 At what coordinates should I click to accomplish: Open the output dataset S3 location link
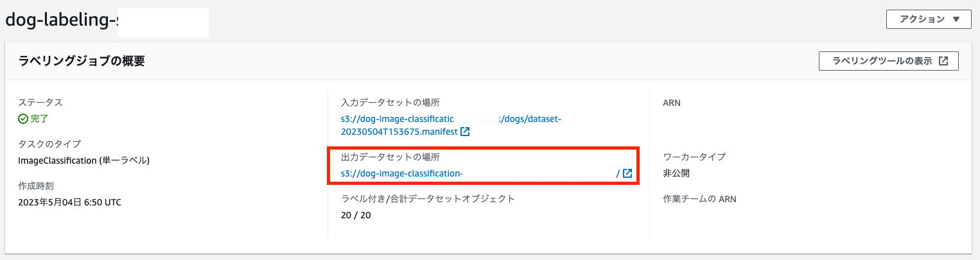click(480, 173)
